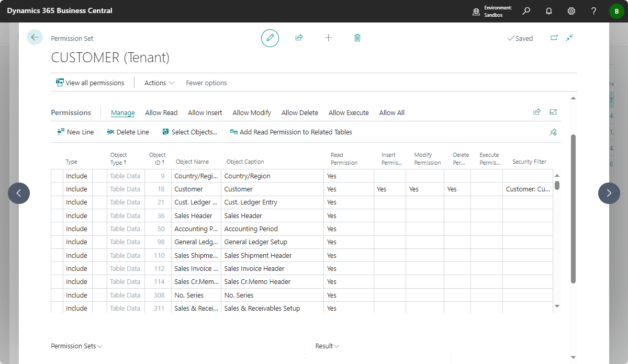
Task: Click the Object Name column header
Action: pyautogui.click(x=193, y=162)
